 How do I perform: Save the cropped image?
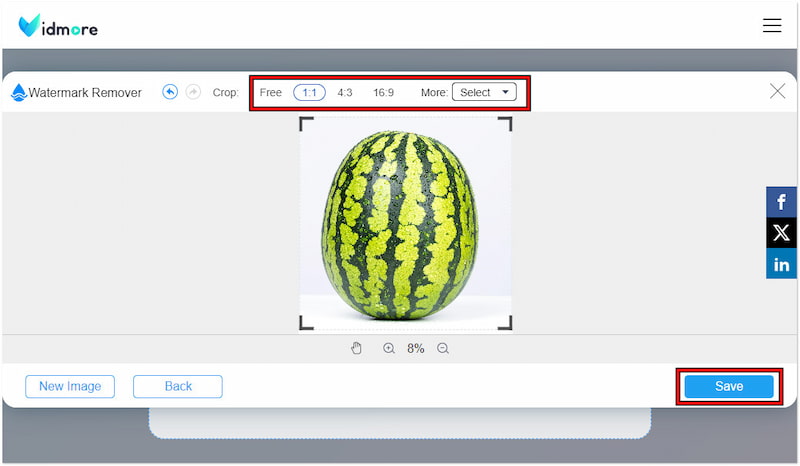point(728,386)
